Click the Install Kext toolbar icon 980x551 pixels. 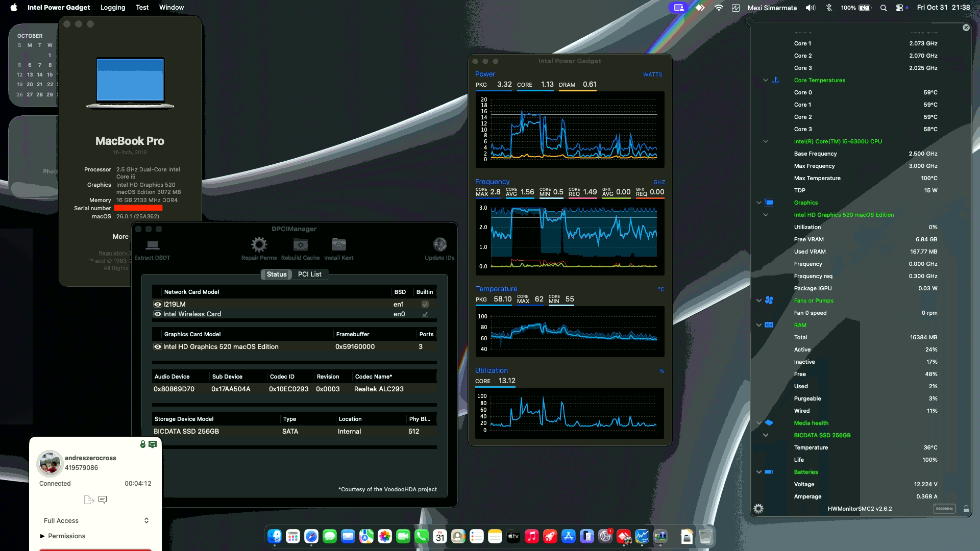tap(338, 245)
